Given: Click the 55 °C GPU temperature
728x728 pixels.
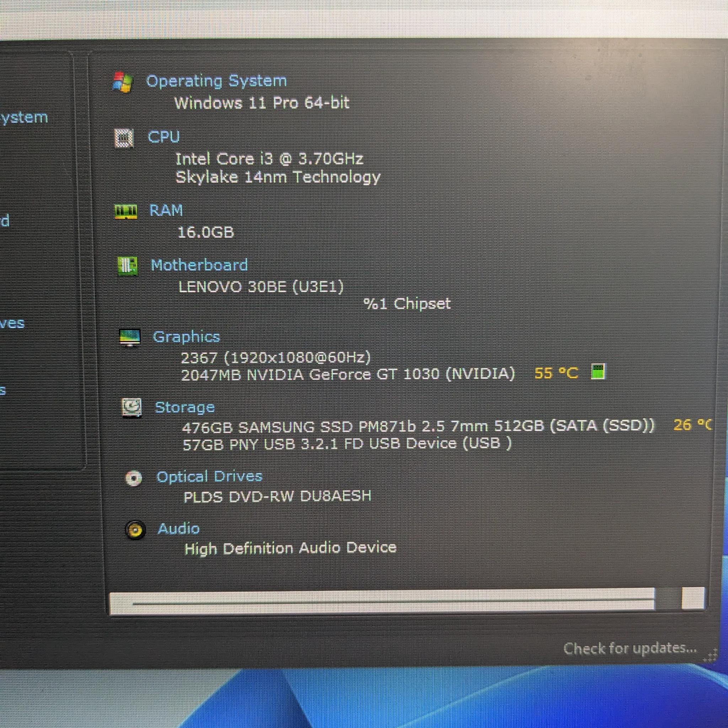Looking at the screenshot, I should (x=556, y=373).
